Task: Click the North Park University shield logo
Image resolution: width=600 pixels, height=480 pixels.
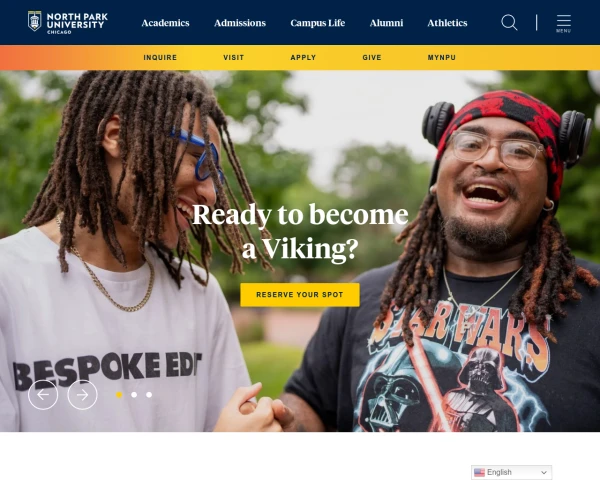Action: [x=34, y=21]
